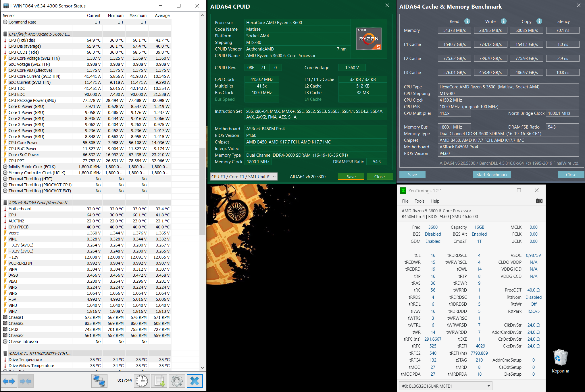Click the collapse columns arrows icon in HWiNFO

(26, 381)
